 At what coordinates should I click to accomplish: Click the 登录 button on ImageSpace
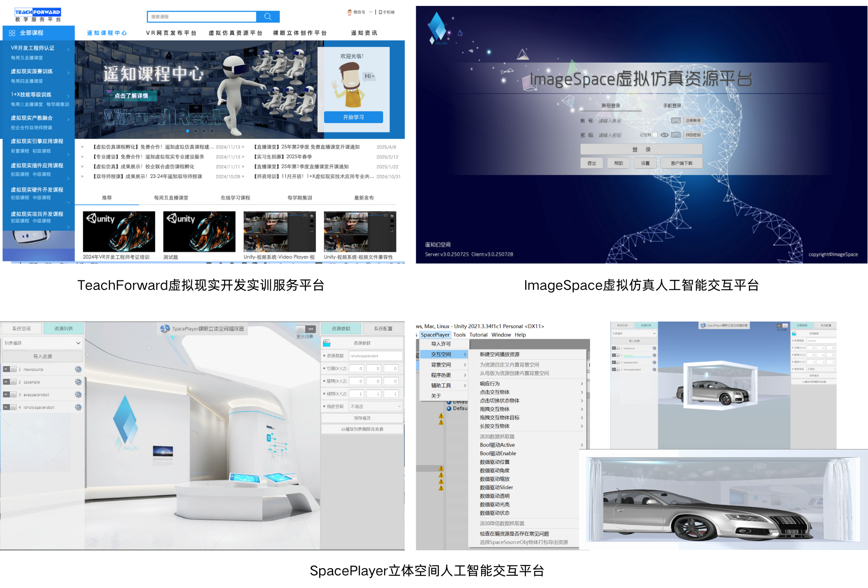coord(641,150)
